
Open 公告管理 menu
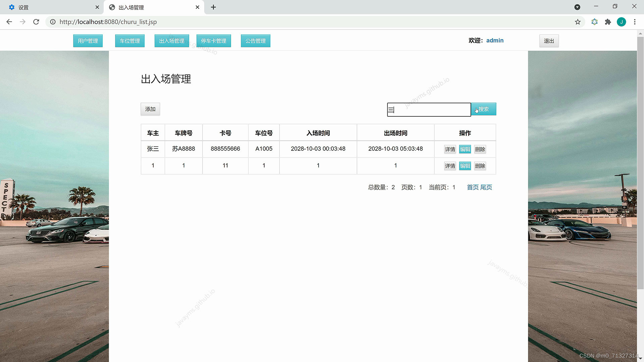256,41
